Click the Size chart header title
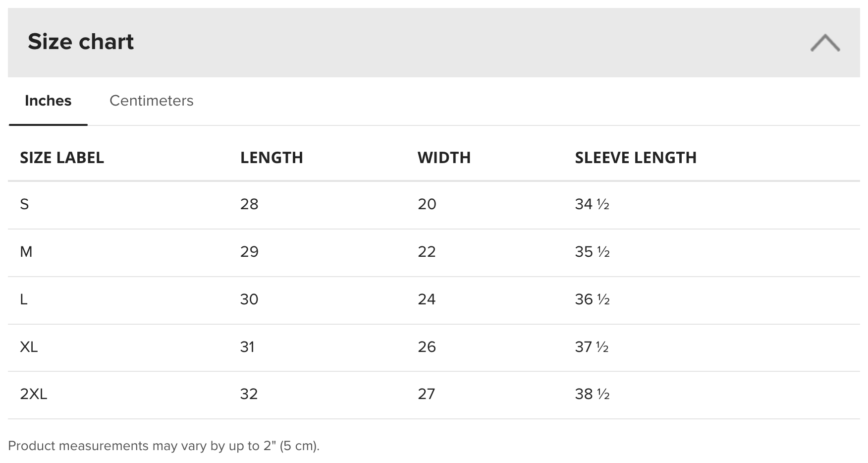Screen dimensions: 868x463 pos(81,42)
